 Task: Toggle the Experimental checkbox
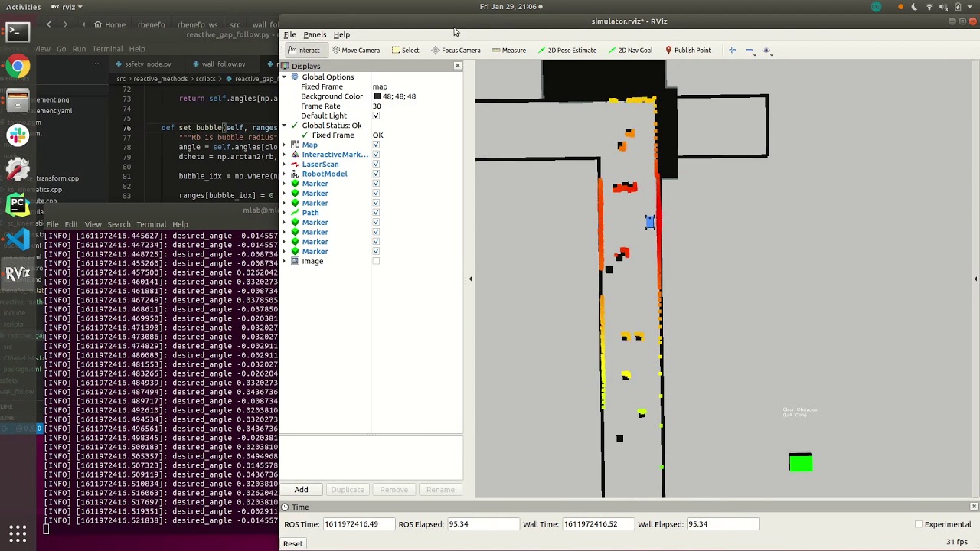coord(919,524)
